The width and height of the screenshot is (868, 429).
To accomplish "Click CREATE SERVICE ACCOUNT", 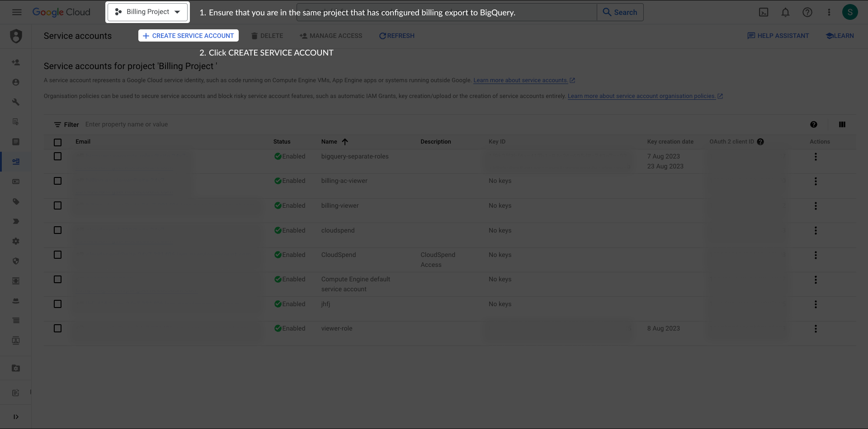I will click(x=188, y=36).
